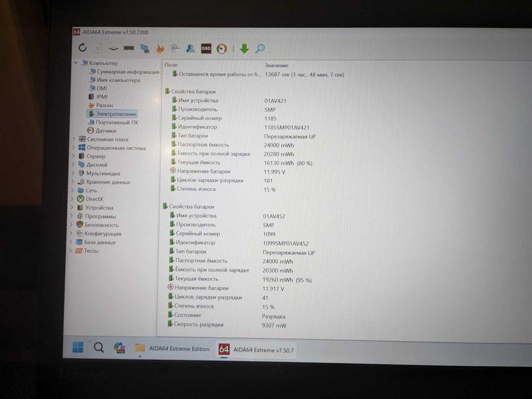Select the value 20280 mWh
The image size is (532, 399).
[279, 154]
